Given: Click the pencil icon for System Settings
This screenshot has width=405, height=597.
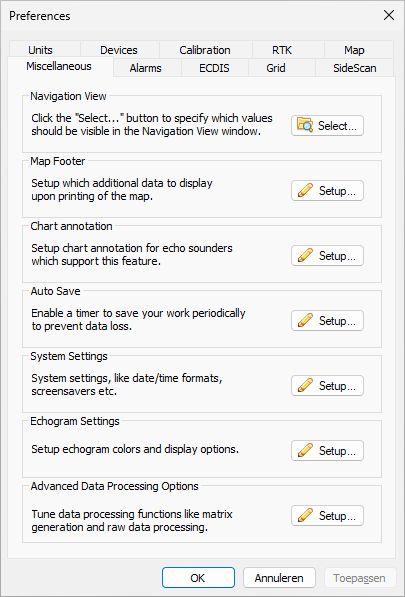Looking at the screenshot, I should pyautogui.click(x=305, y=386).
